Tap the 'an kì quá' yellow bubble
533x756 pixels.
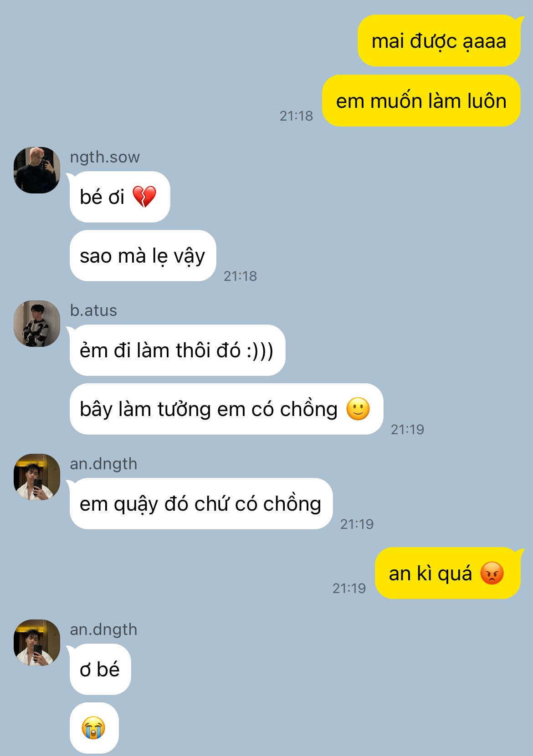point(447,573)
